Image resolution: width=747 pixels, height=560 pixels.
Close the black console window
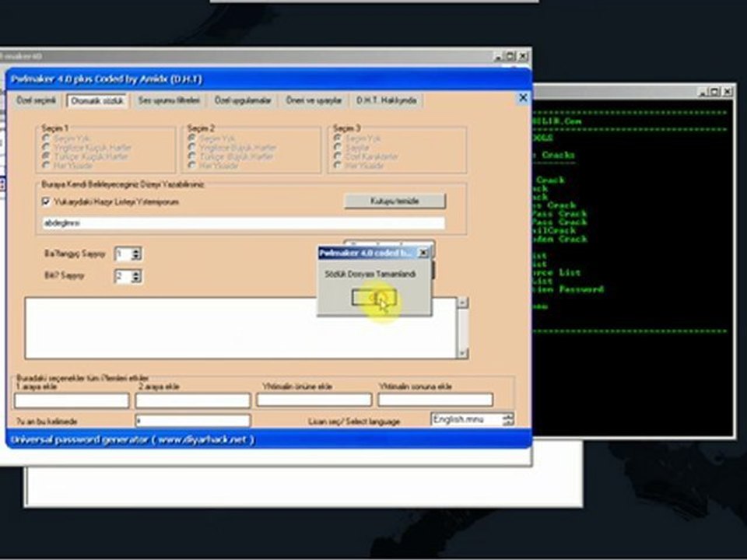[x=727, y=92]
